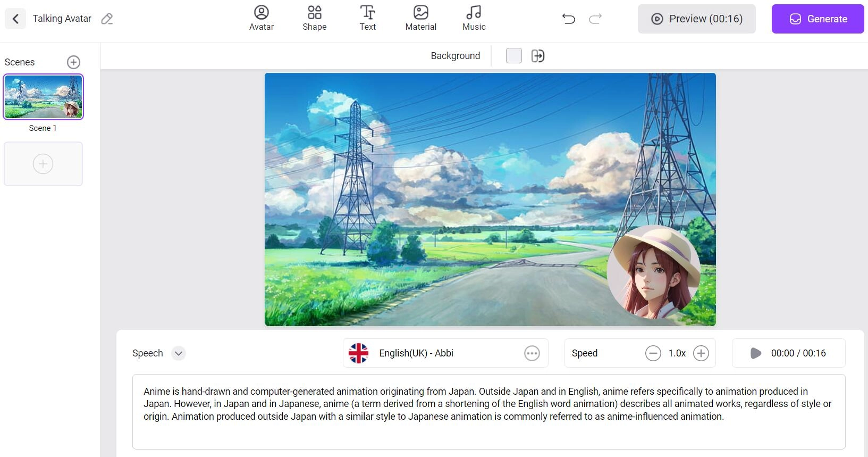
Task: Open the Material library
Action: [x=420, y=19]
